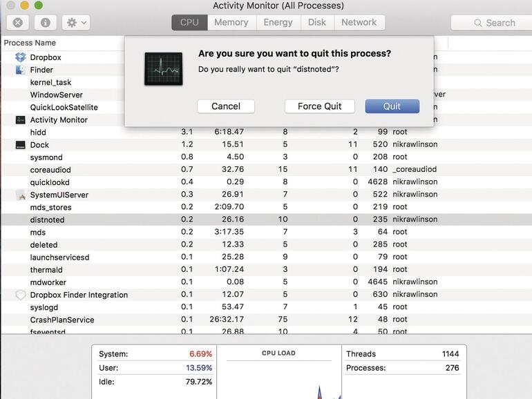Click into the Search field

click(x=492, y=23)
